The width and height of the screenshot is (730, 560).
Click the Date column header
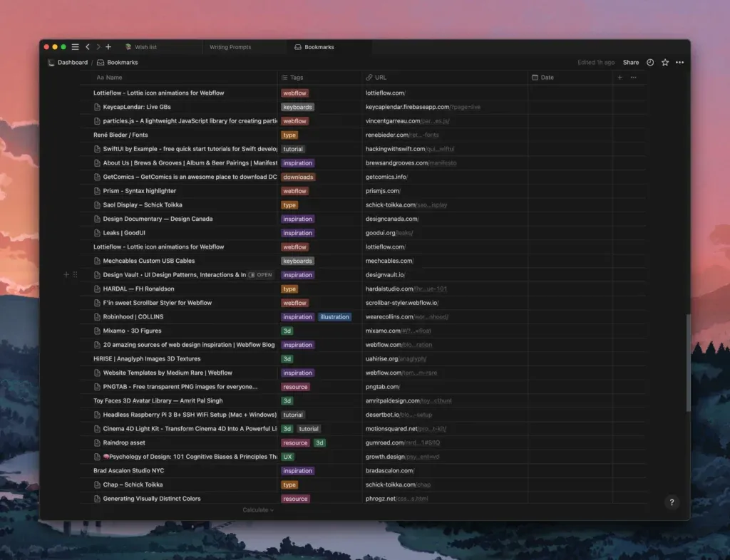[x=543, y=78]
